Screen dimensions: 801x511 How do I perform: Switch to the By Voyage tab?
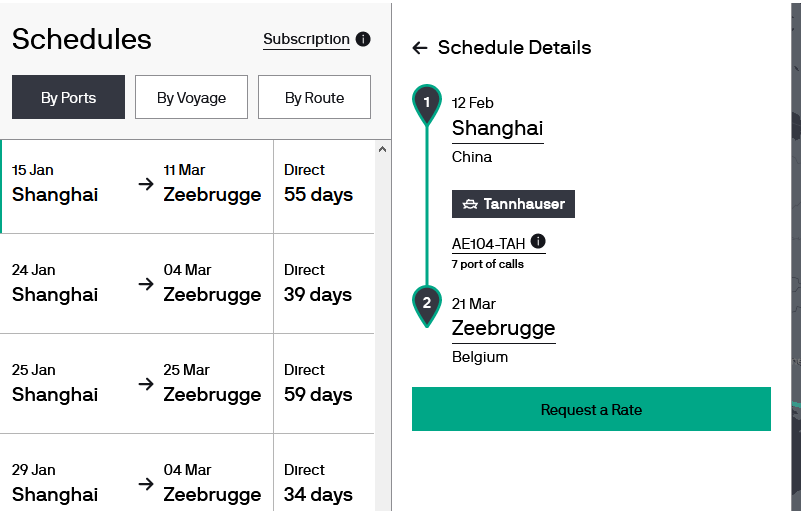pyautogui.click(x=192, y=97)
